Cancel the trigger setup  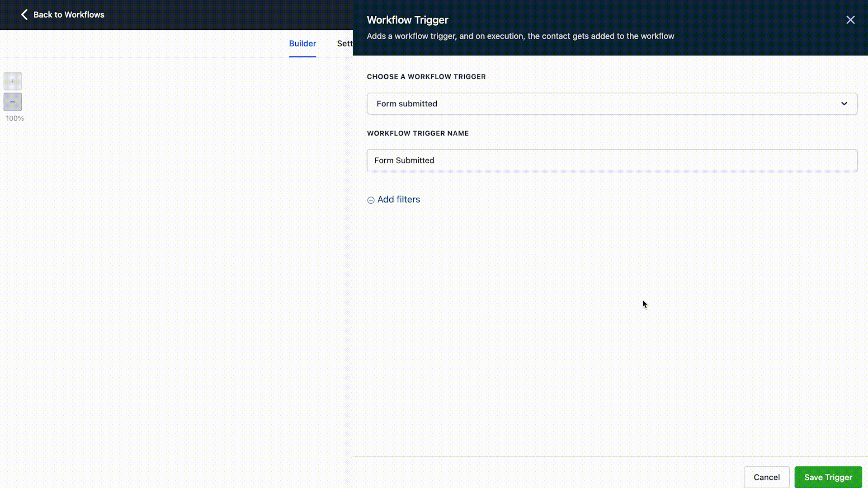coord(766,477)
